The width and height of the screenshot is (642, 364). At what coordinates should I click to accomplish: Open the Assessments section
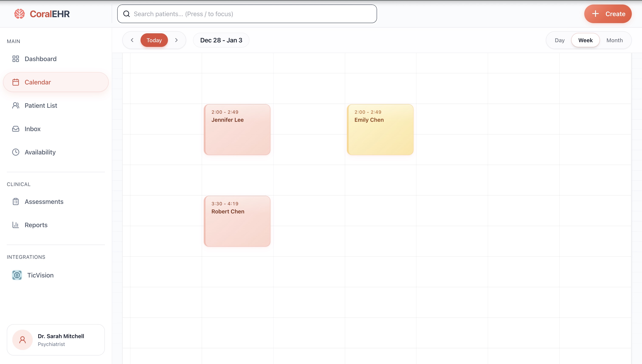tap(56, 202)
